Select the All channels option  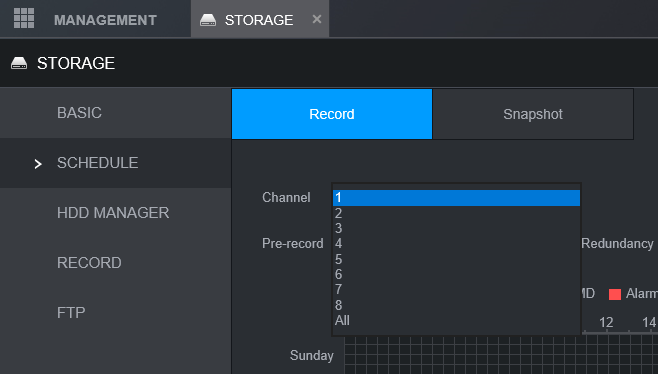tap(456, 320)
